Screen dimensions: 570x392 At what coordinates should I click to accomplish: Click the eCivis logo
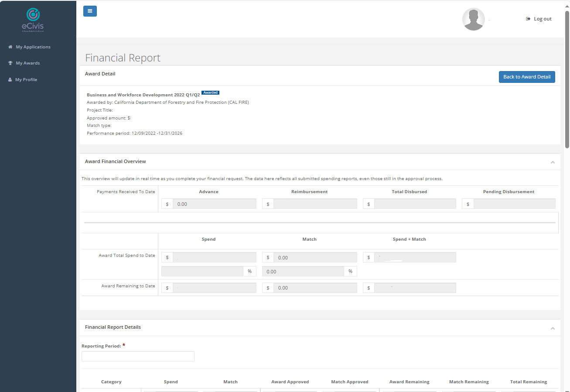33,20
